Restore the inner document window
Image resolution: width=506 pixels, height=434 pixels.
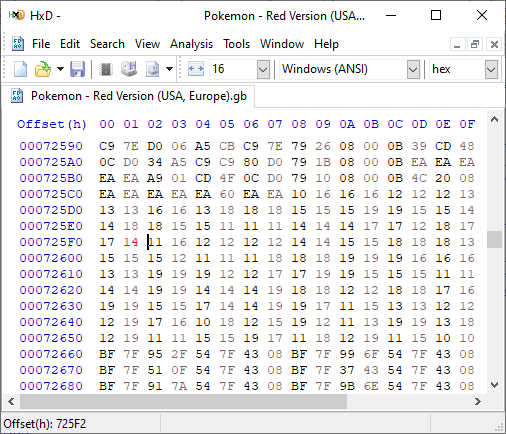pyautogui.click(x=475, y=44)
